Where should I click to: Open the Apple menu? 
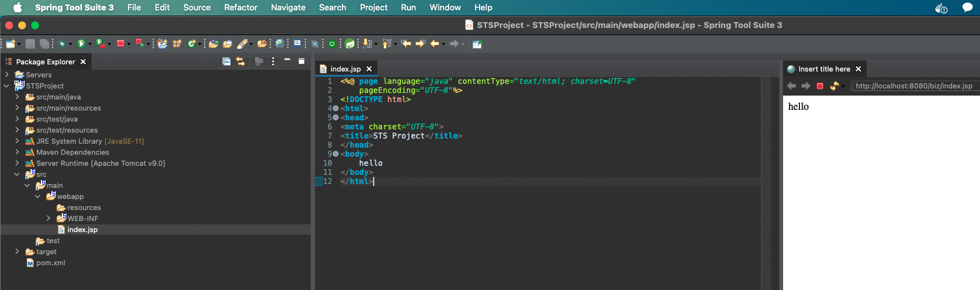17,8
